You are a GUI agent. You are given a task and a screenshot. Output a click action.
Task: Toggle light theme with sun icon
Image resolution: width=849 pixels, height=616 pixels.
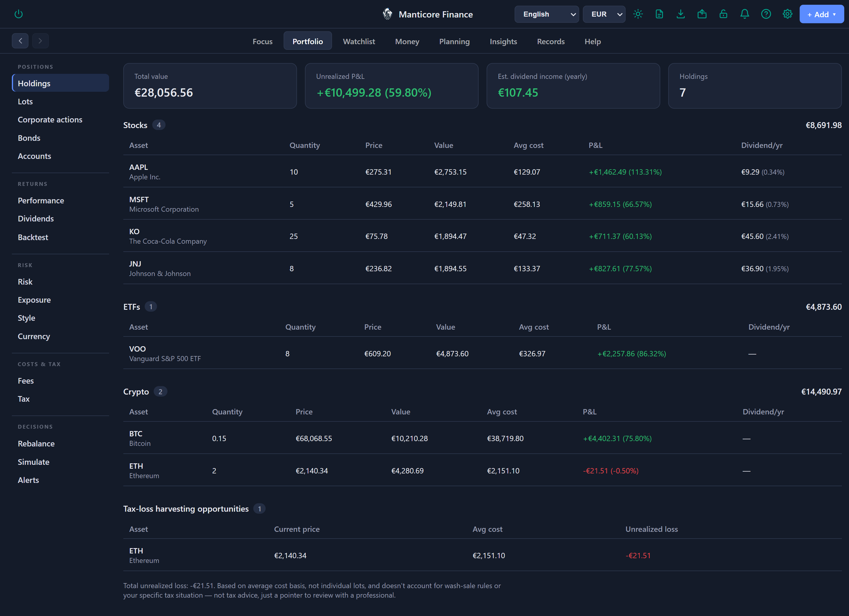[638, 14]
